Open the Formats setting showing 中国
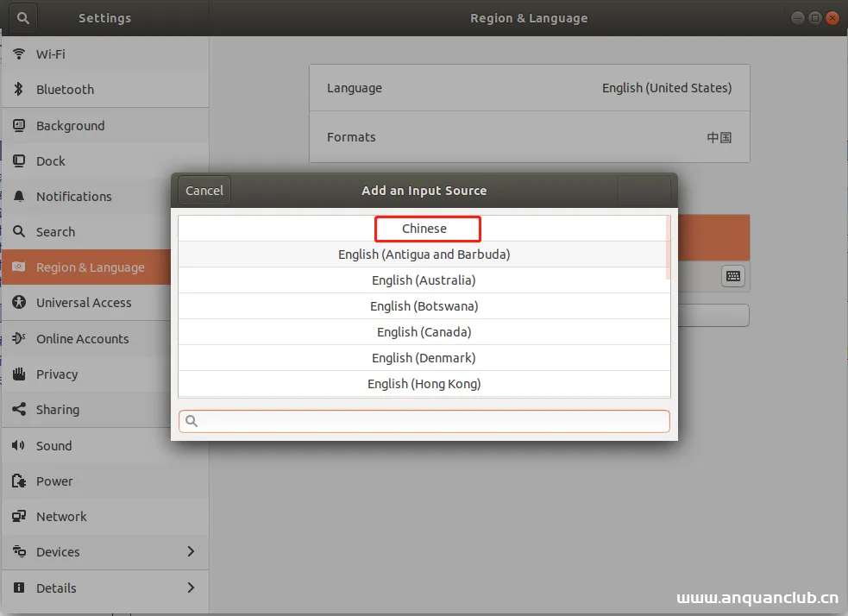 [x=529, y=136]
